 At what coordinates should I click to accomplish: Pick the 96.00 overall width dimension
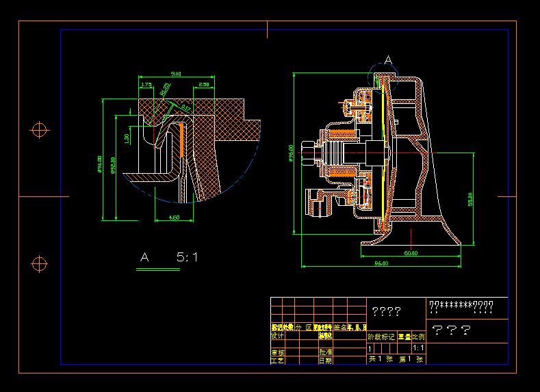[381, 263]
